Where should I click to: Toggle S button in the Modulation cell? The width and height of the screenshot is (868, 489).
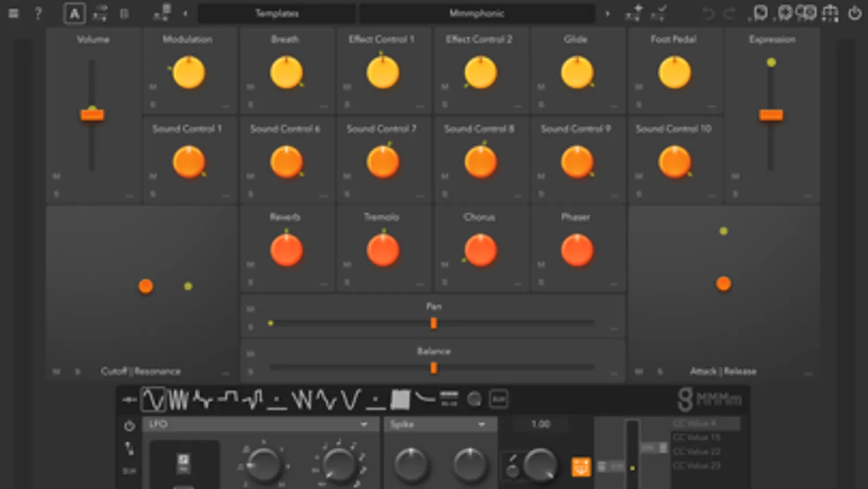pos(153,104)
